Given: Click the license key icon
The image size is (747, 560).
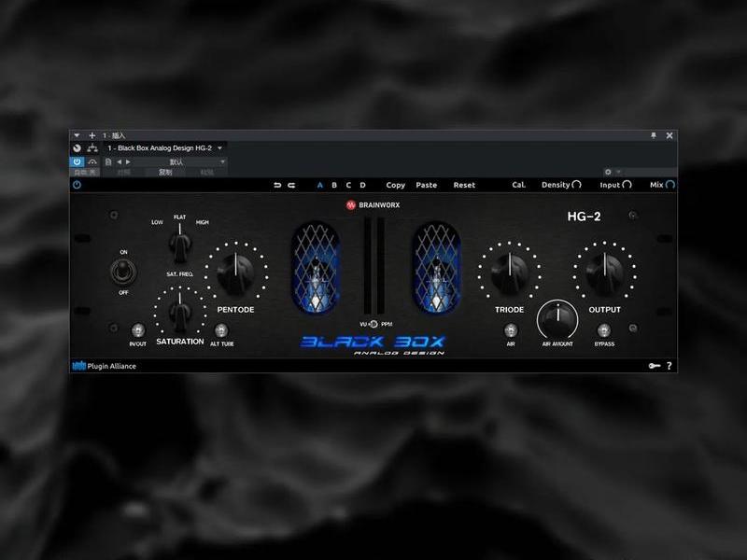Looking at the screenshot, I should [x=655, y=366].
